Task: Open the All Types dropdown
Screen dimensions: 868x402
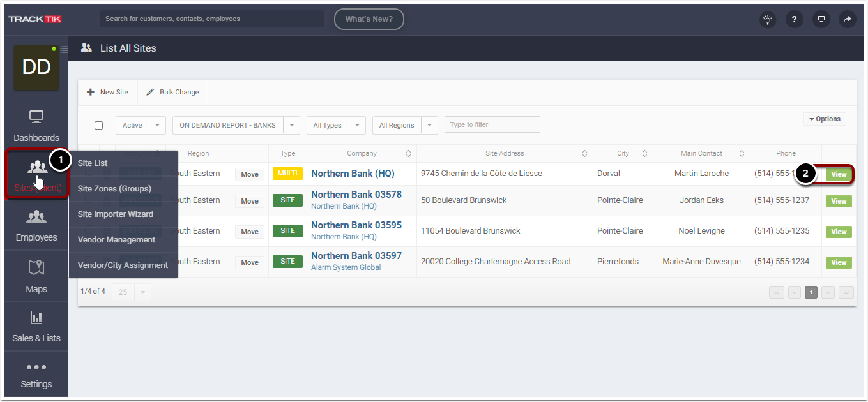Action: (336, 125)
